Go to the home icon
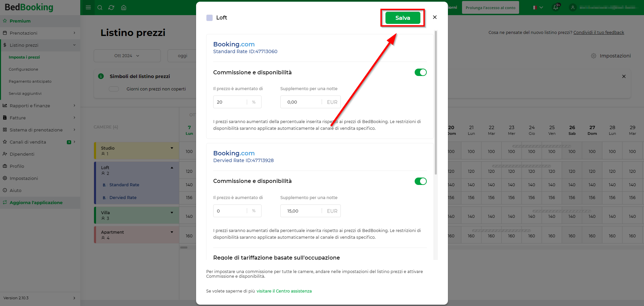Screen dimensions: 644x306 [x=124, y=7]
